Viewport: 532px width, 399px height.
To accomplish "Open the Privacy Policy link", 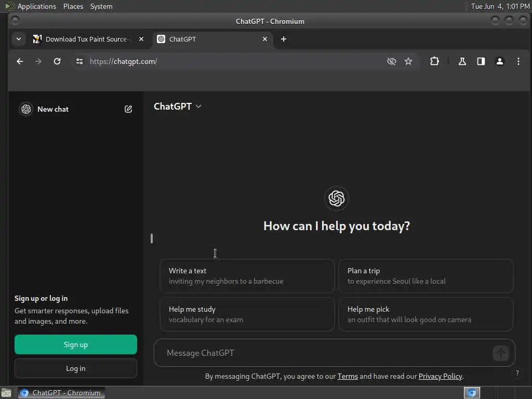I will pos(440,376).
